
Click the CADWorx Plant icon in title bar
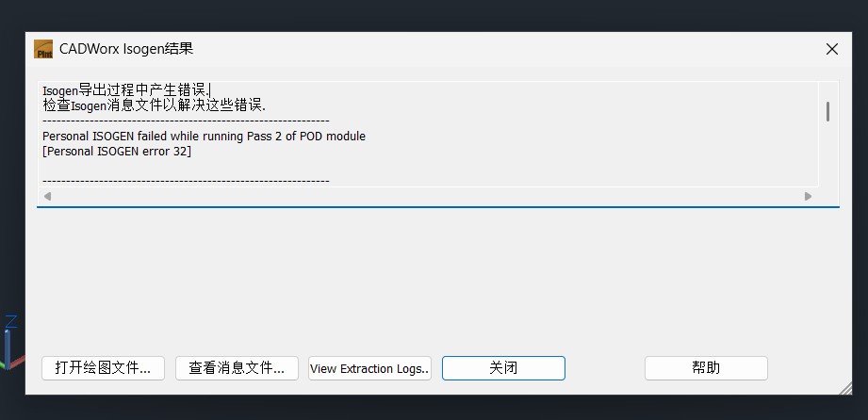tap(43, 49)
